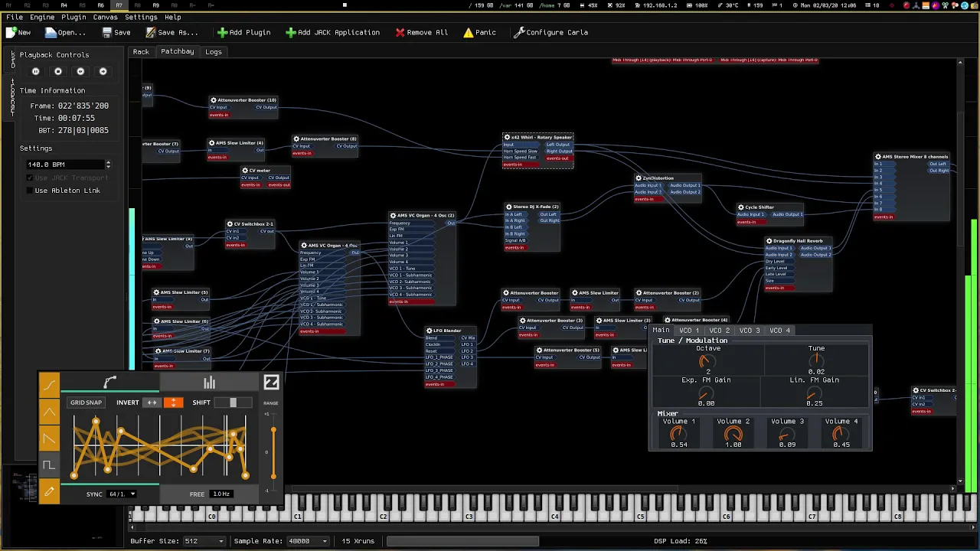Click the transport stop icon
This screenshot has width=980, height=551.
(58, 71)
